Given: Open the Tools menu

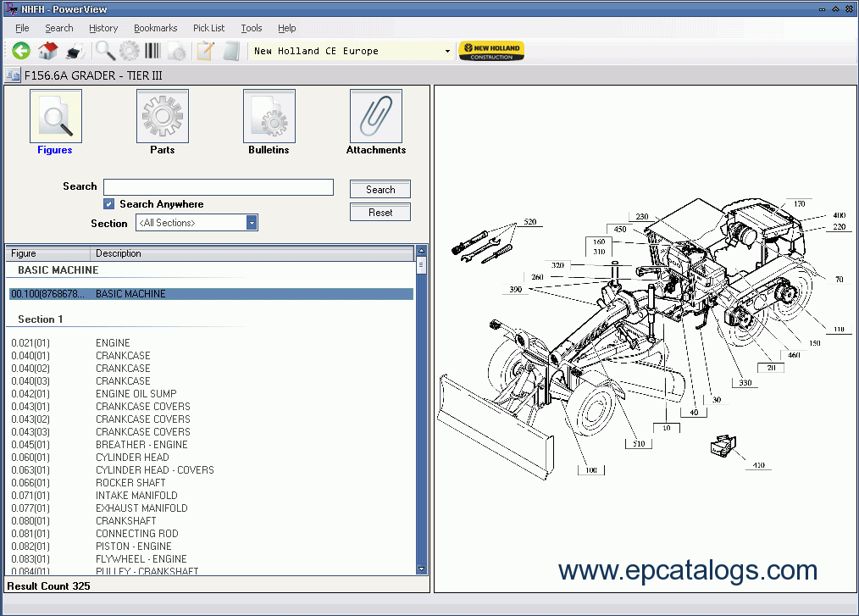Looking at the screenshot, I should (252, 28).
